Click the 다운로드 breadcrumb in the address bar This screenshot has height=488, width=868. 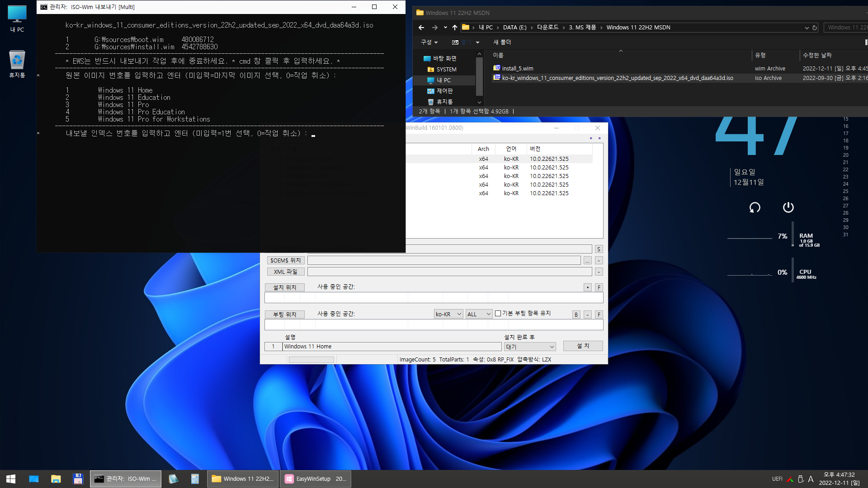click(547, 28)
